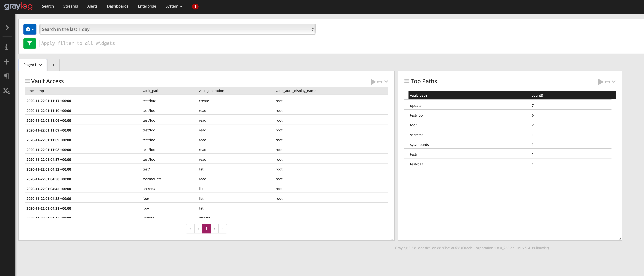Viewport: 644px width, 276px height.
Task: Stretch the Vault Access widget width
Action: point(379,82)
